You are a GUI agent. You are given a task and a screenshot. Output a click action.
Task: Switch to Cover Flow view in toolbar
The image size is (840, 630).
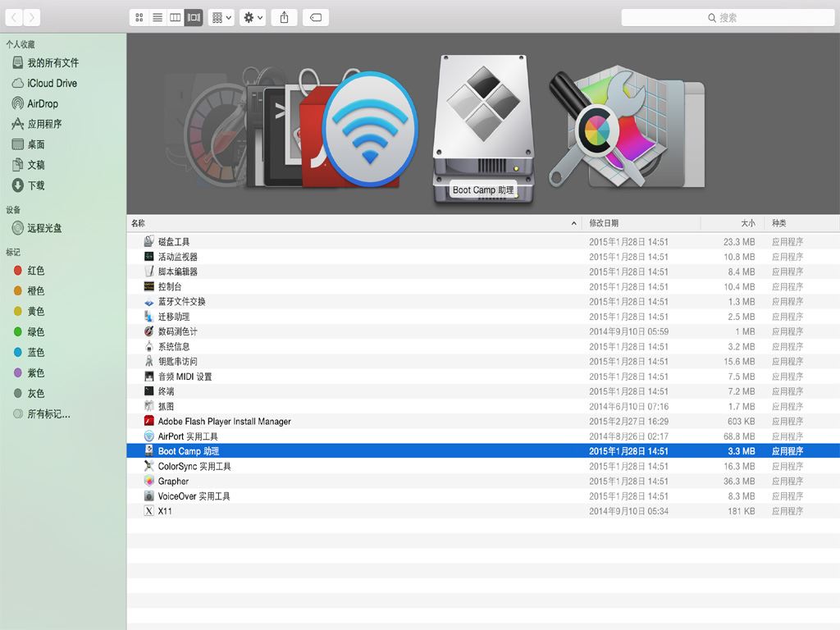pos(194,18)
